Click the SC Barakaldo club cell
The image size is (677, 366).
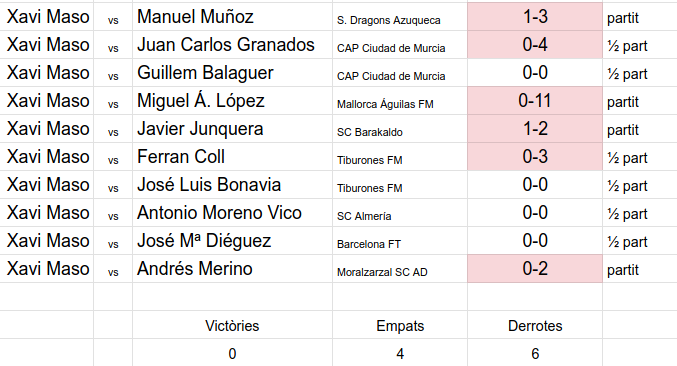pos(400,129)
